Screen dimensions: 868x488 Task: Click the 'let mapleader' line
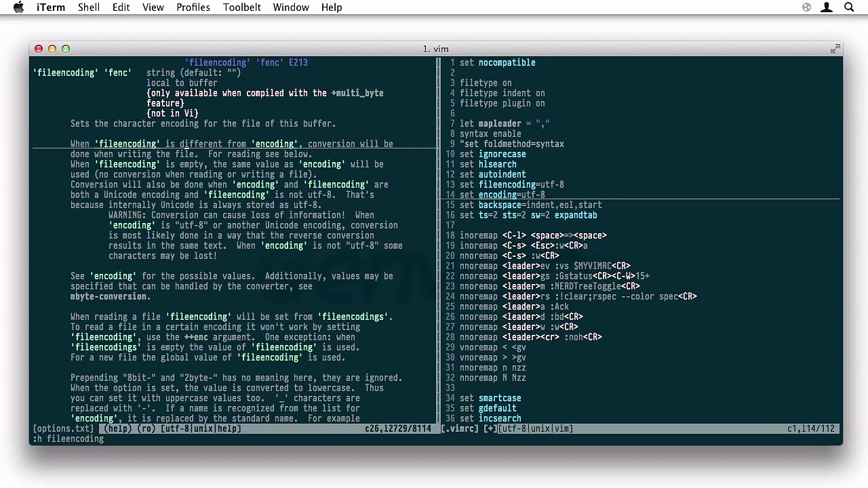505,124
